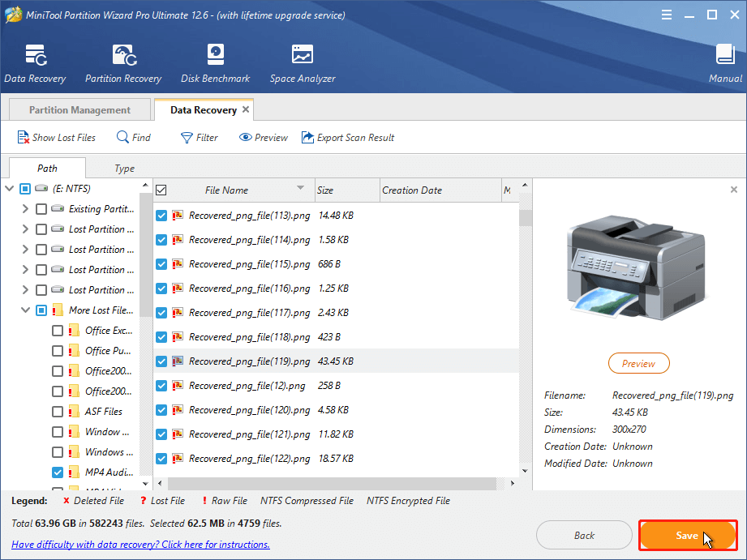Uncheck the Recovered_png_file(113).png file
The width and height of the screenshot is (747, 560).
160,216
